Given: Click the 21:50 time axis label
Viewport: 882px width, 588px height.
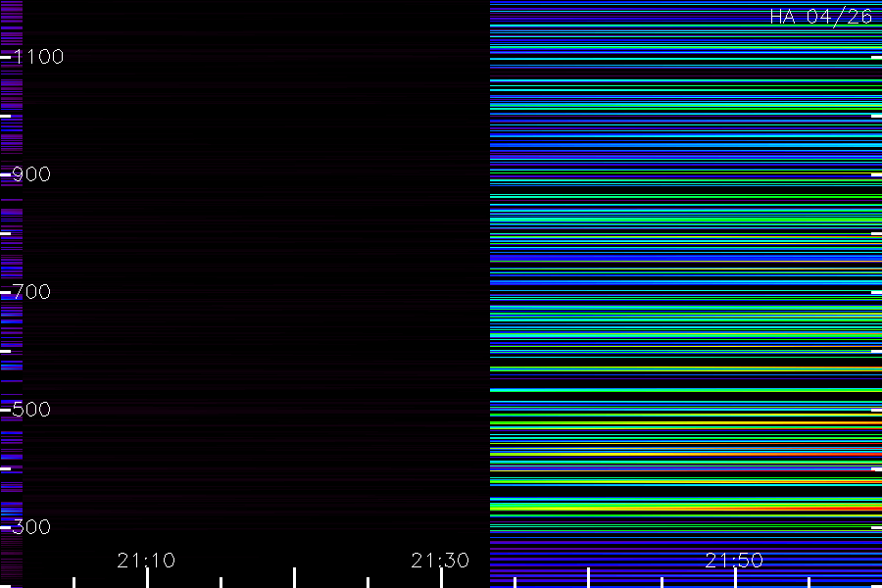Looking at the screenshot, I should click(734, 560).
